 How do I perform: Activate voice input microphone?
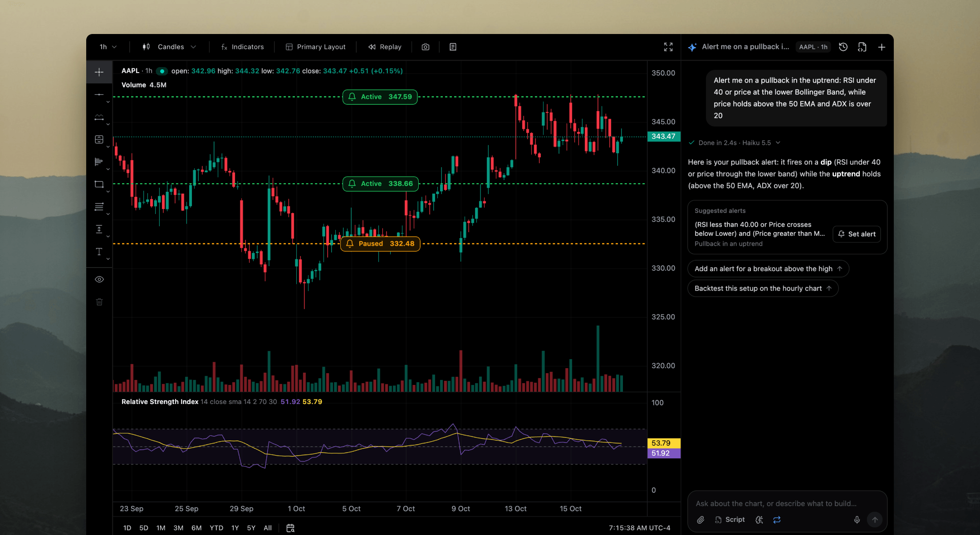tap(857, 520)
